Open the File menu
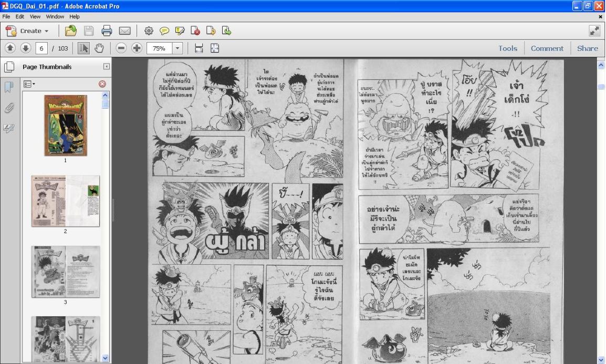 tap(6, 17)
